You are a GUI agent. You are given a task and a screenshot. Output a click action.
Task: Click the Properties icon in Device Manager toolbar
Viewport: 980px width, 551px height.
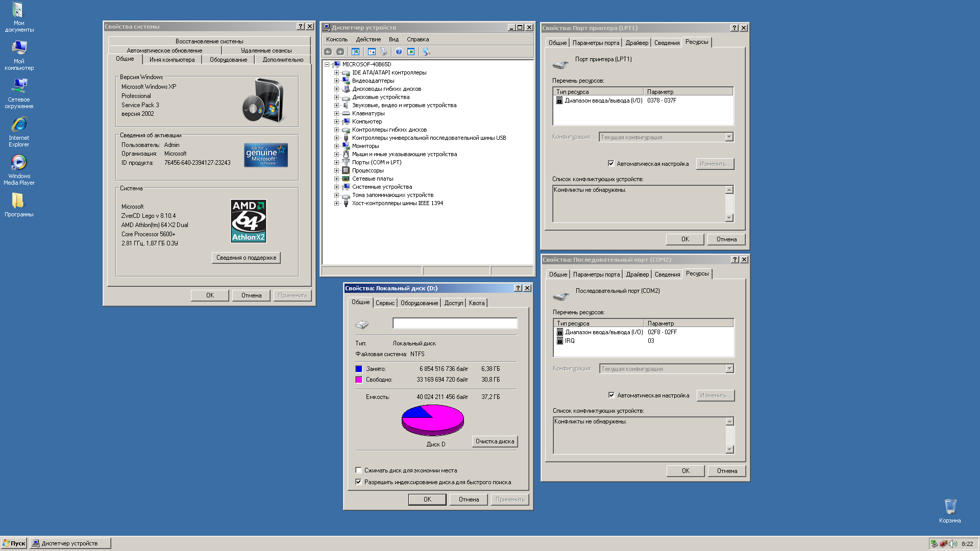(x=372, y=52)
